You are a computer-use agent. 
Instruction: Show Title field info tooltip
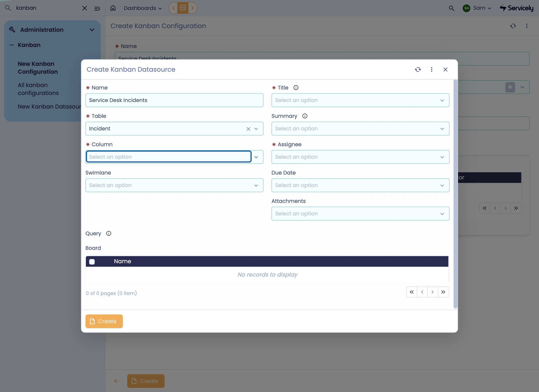pos(296,88)
